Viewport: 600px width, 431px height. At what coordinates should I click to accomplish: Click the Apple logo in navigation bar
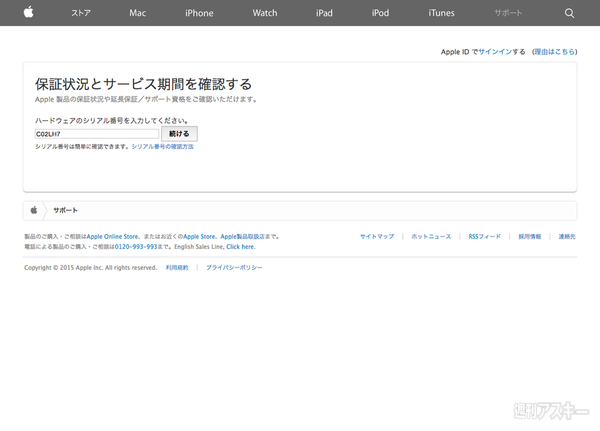tap(29, 13)
